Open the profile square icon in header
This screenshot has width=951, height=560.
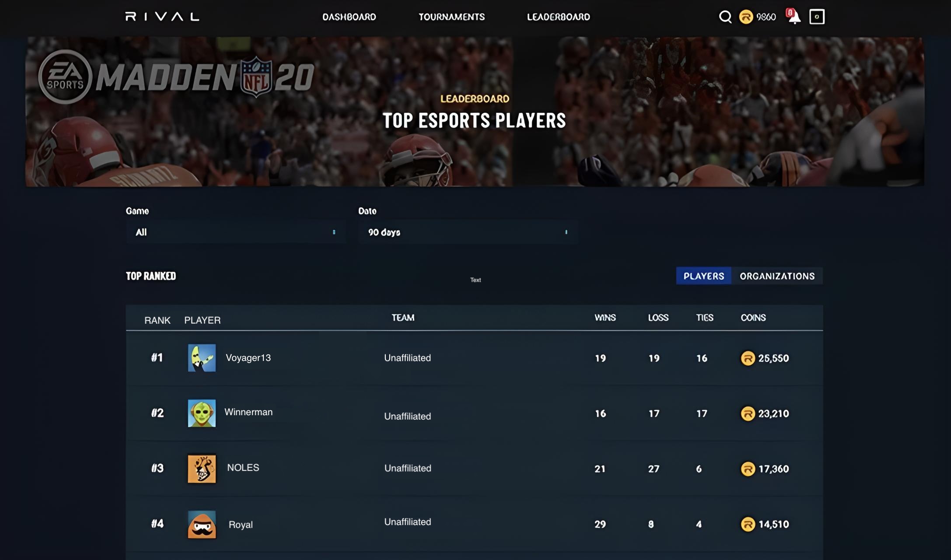817,17
